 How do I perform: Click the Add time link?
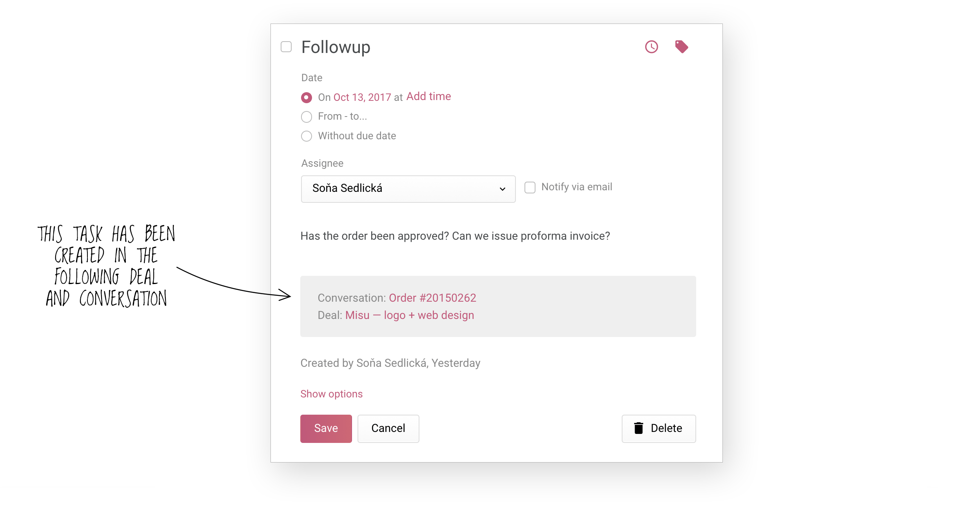click(428, 97)
